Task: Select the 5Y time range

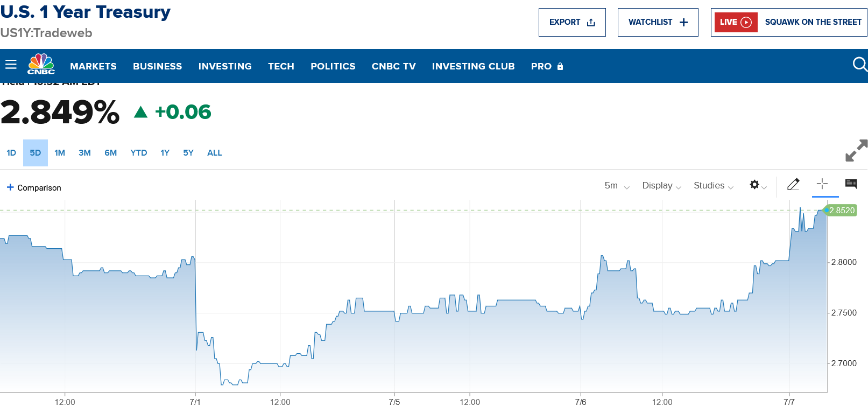Action: pos(188,153)
